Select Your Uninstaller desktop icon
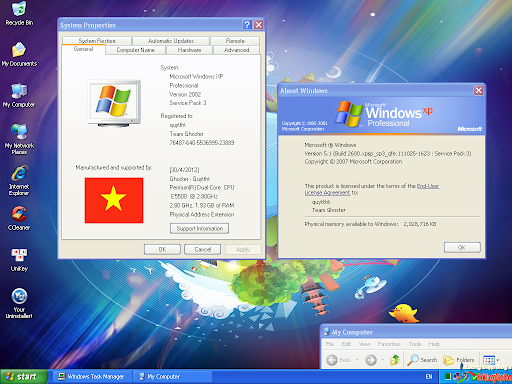Viewport: 512px width, 384px height. (x=19, y=303)
